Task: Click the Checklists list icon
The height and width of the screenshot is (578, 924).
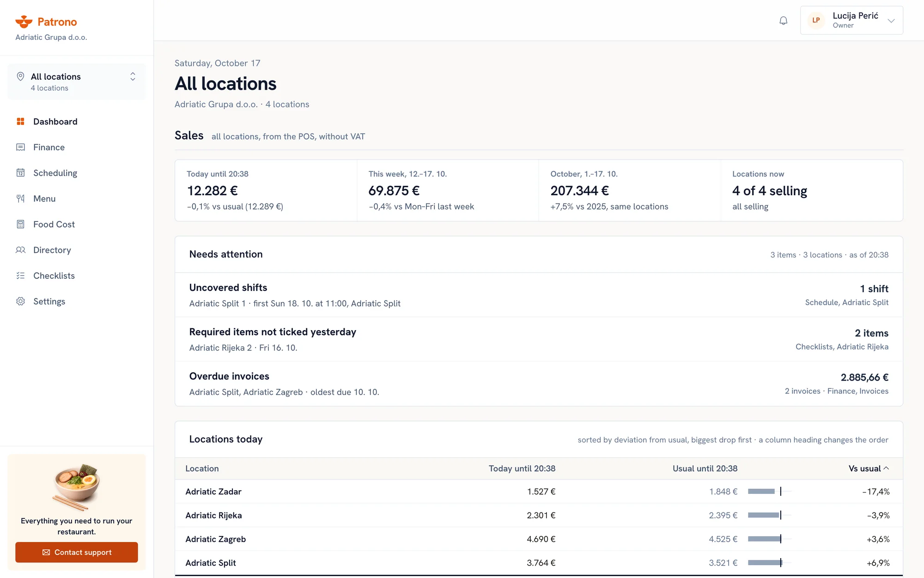Action: (x=20, y=276)
